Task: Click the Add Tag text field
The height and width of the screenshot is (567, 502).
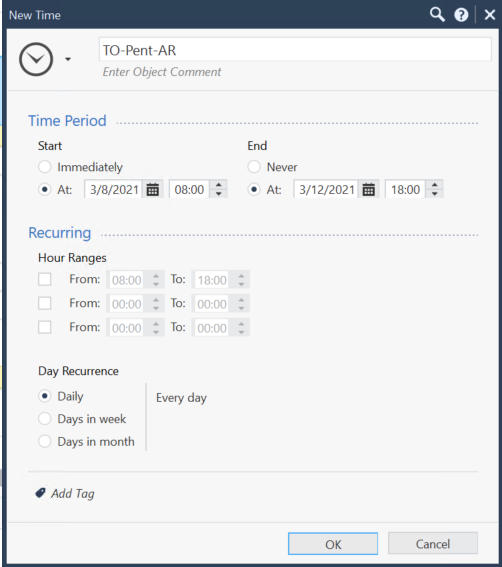Action: (73, 494)
